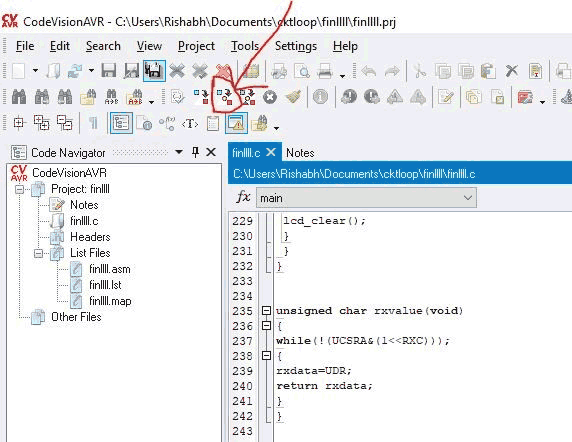This screenshot has height=442, width=572.
Task: Click the Find in Files folder-binoculars icon
Action: pyautogui.click(x=88, y=97)
